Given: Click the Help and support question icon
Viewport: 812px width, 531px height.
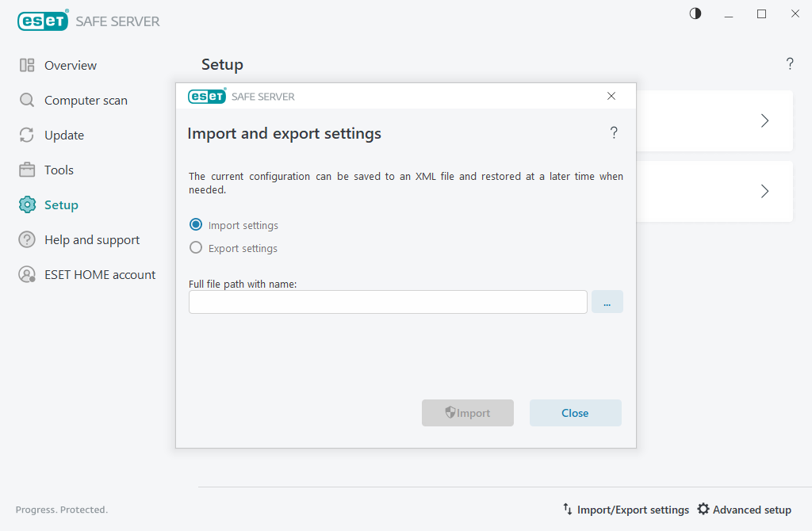Looking at the screenshot, I should click(x=27, y=239).
